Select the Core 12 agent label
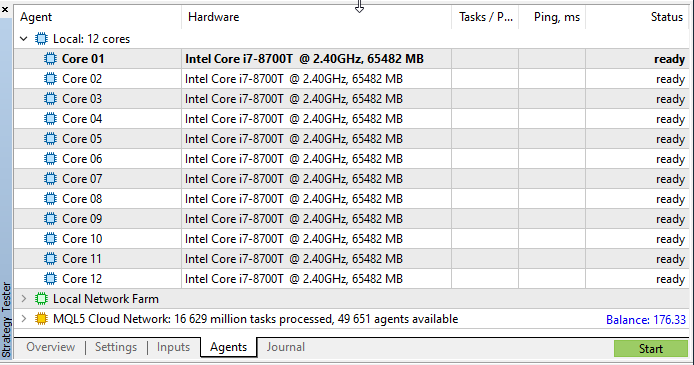Viewport: 694px width, 365px height. (x=82, y=279)
